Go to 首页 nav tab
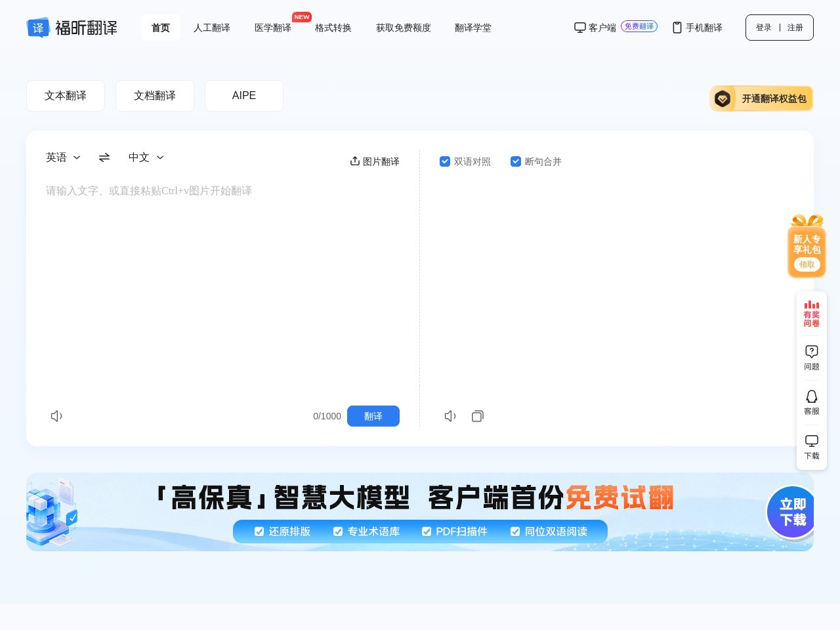Screen dimensions: 840x630 point(161,28)
